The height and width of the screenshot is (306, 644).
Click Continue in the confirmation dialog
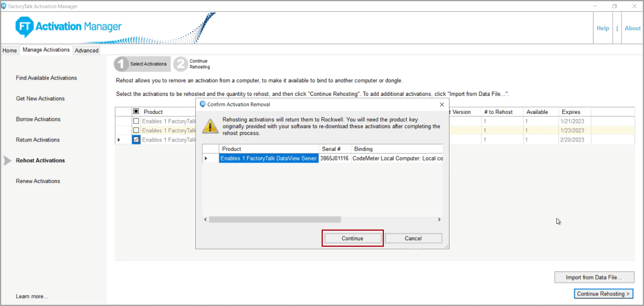click(x=353, y=238)
